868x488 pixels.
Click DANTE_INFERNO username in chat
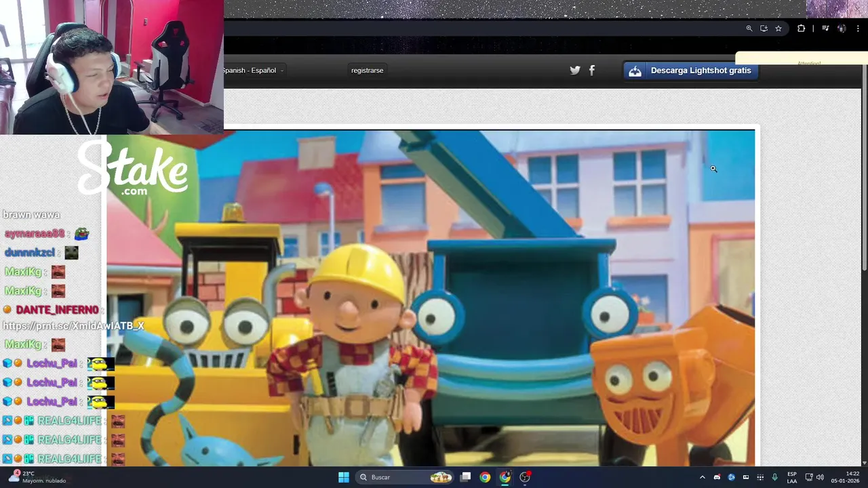click(x=57, y=310)
